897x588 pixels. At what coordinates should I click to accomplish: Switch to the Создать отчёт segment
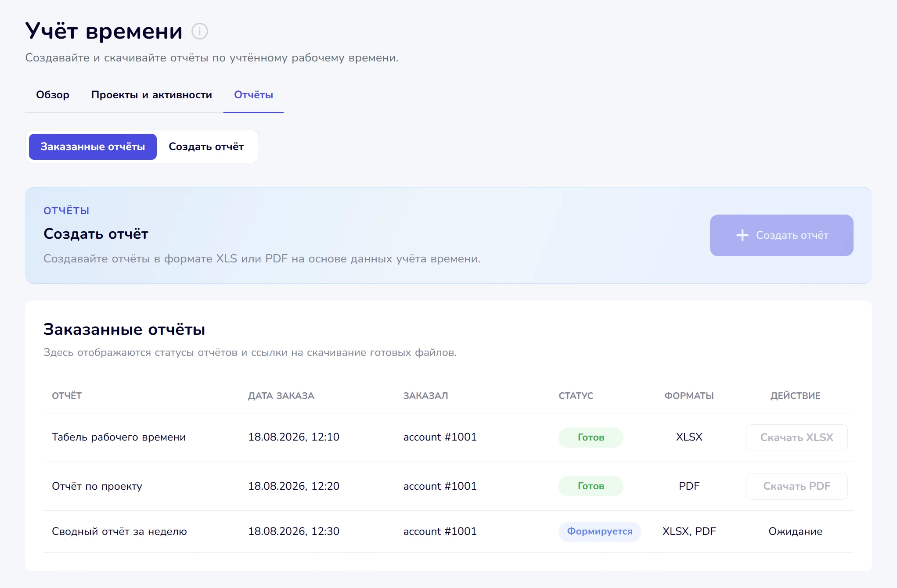[206, 147]
